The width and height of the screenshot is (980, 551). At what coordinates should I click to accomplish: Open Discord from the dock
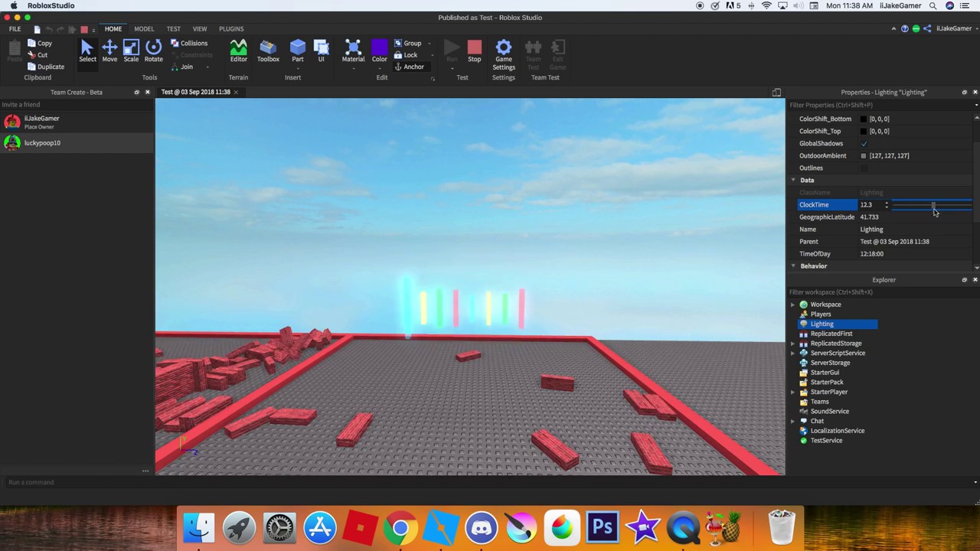pyautogui.click(x=482, y=527)
